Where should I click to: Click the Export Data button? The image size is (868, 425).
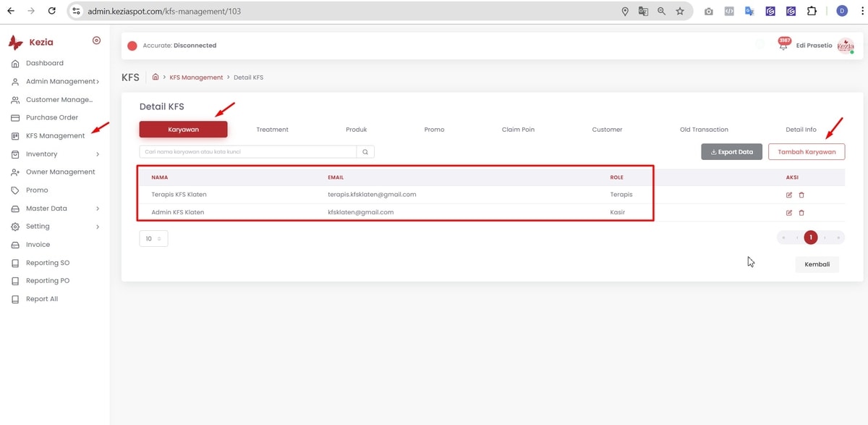(x=731, y=152)
